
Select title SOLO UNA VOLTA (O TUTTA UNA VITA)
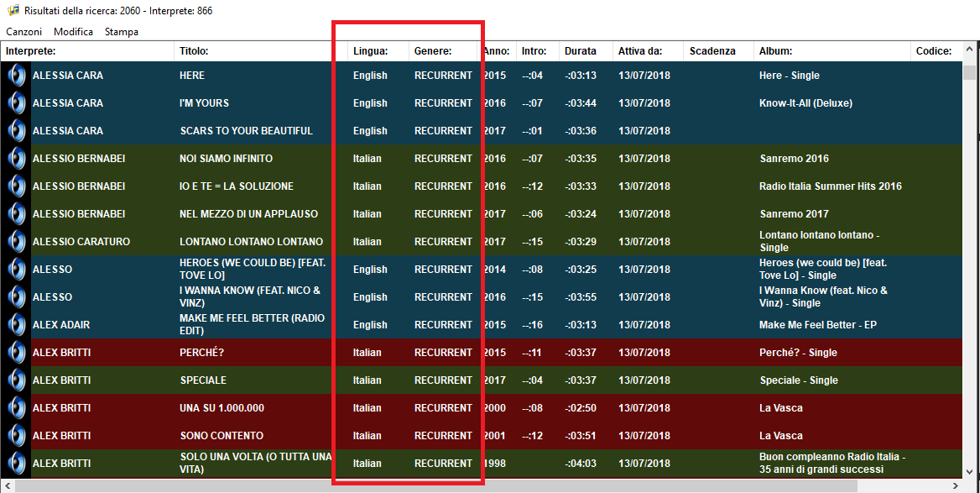[x=256, y=463]
